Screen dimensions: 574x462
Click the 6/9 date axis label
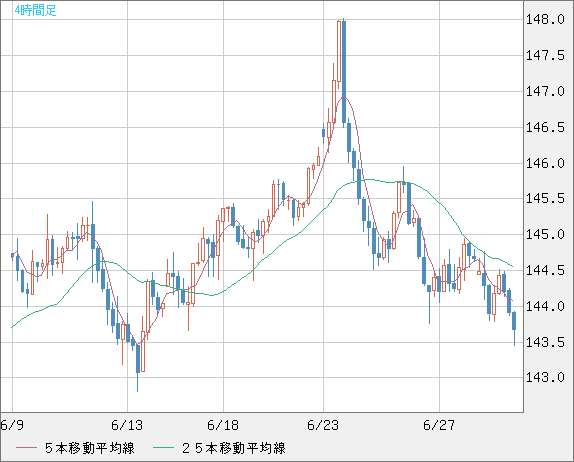(12, 425)
